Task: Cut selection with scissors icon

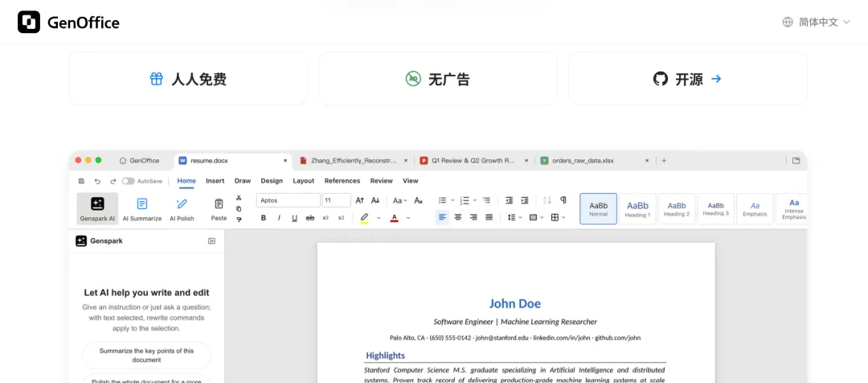Action: (x=239, y=198)
